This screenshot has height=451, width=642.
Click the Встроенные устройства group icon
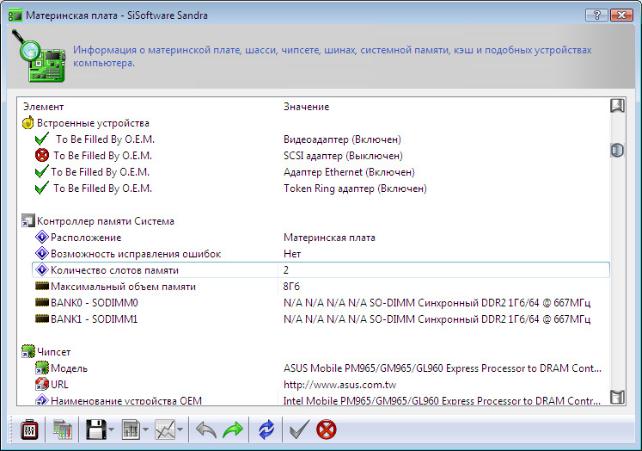(x=28, y=123)
